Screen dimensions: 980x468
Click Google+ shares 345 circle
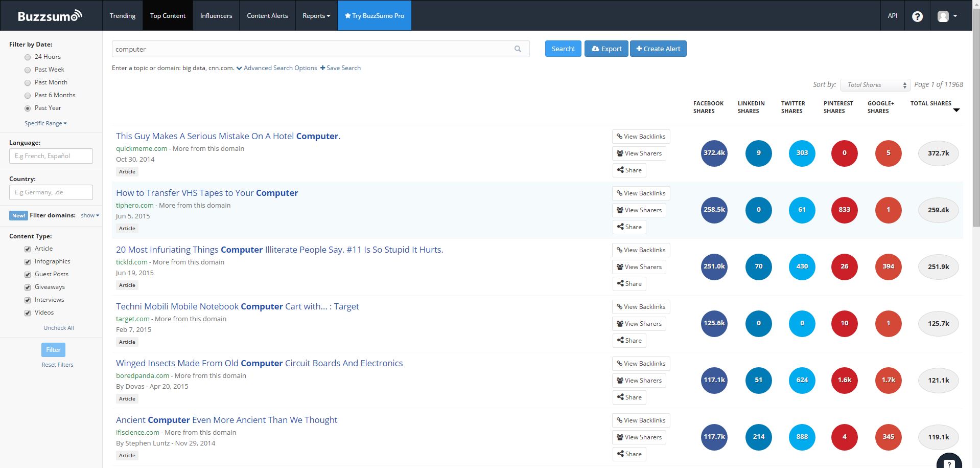[888, 437]
